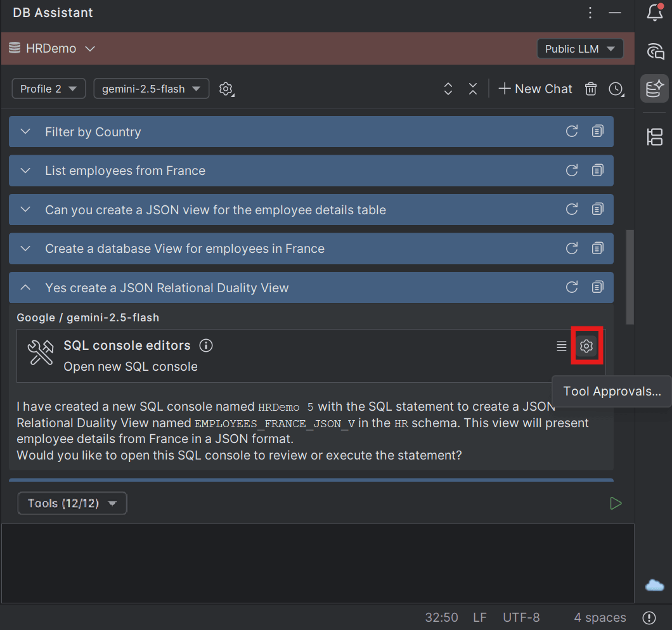Click the cloud icon near the status bar
The height and width of the screenshot is (630, 672).
[654, 585]
